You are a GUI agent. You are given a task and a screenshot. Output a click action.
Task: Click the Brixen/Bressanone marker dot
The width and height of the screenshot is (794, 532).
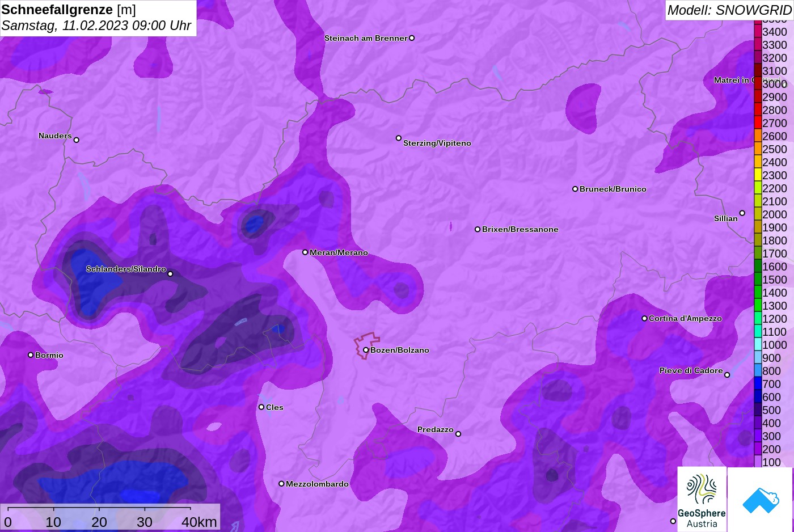tap(478, 229)
